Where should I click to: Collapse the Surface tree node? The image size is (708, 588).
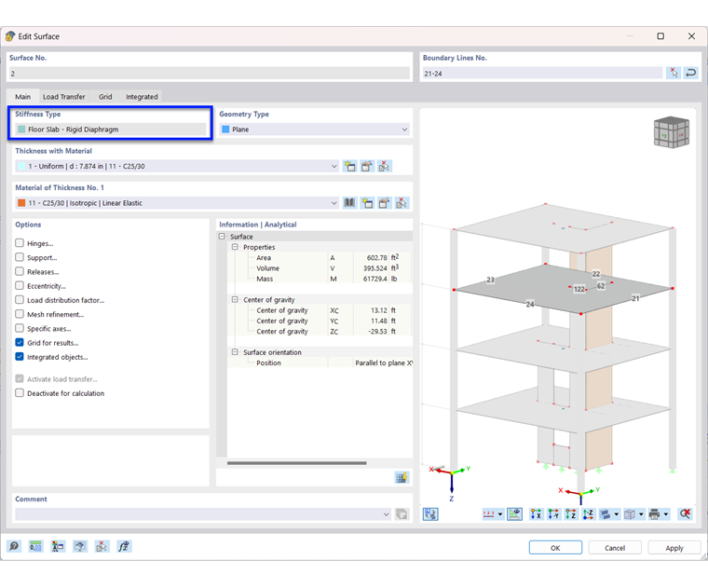222,237
